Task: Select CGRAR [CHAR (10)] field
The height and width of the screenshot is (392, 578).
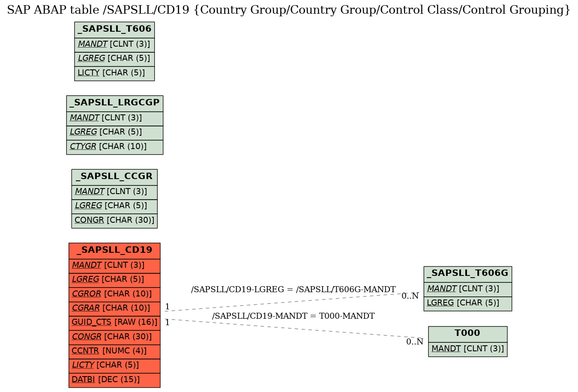Action: (x=114, y=308)
